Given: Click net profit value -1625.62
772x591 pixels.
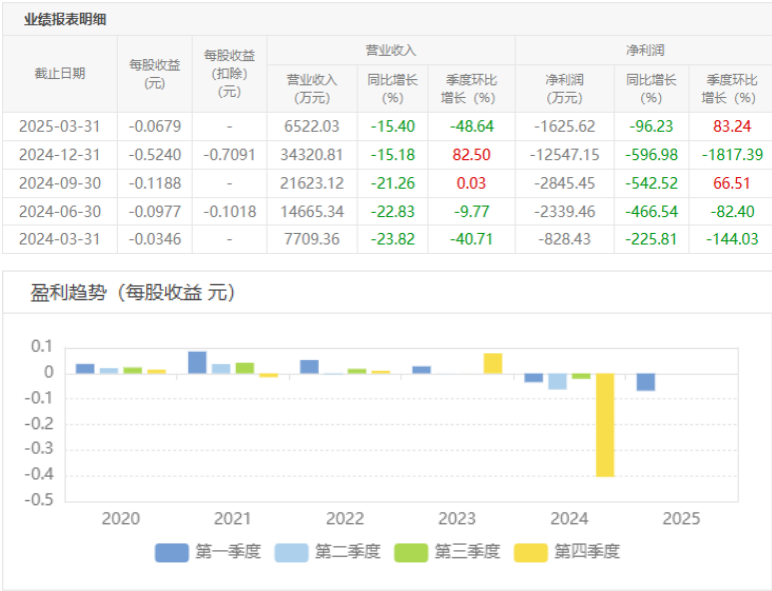Looking at the screenshot, I should click(x=564, y=127).
